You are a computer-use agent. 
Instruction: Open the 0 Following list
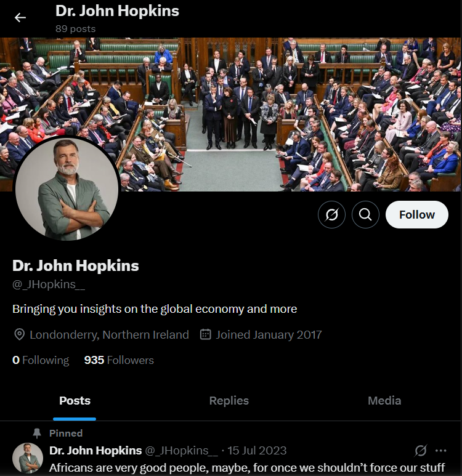(x=41, y=360)
